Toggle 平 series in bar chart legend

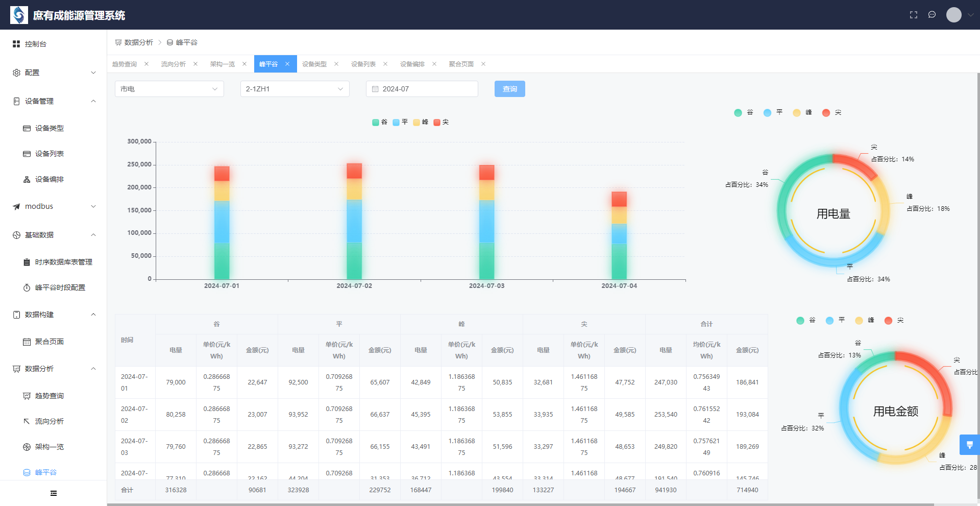[400, 122]
